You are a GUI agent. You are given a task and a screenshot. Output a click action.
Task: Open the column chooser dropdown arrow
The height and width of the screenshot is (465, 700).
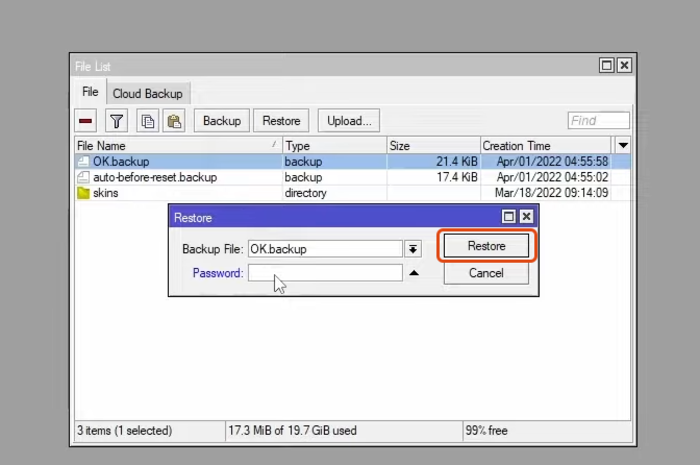(x=623, y=146)
